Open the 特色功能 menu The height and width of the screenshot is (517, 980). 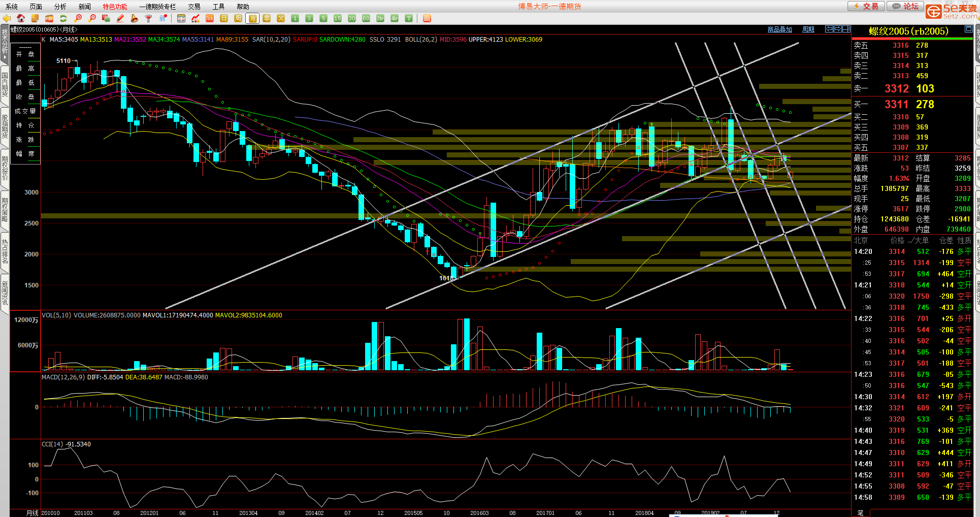click(115, 7)
